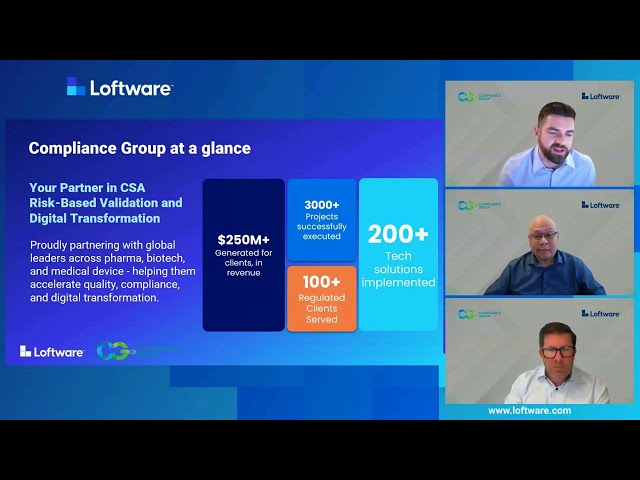Click Loftware logo in middle speaker video
Image resolution: width=640 pixels, height=480 pixels.
[600, 205]
